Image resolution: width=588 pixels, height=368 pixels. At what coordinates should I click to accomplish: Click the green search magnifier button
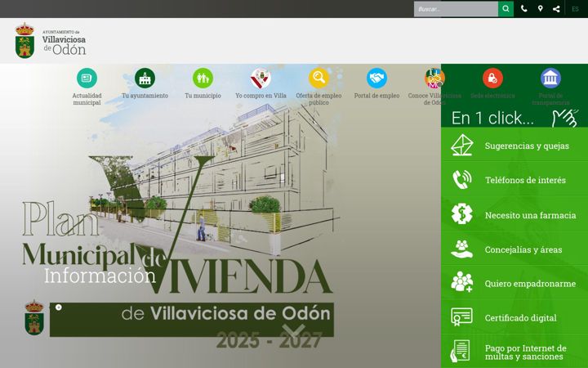[506, 9]
